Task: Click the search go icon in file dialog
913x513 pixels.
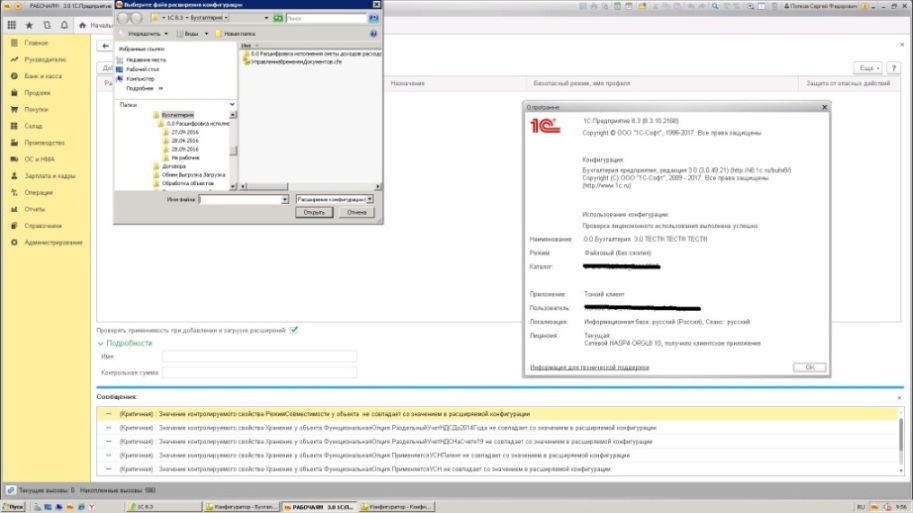Action: tap(373, 18)
